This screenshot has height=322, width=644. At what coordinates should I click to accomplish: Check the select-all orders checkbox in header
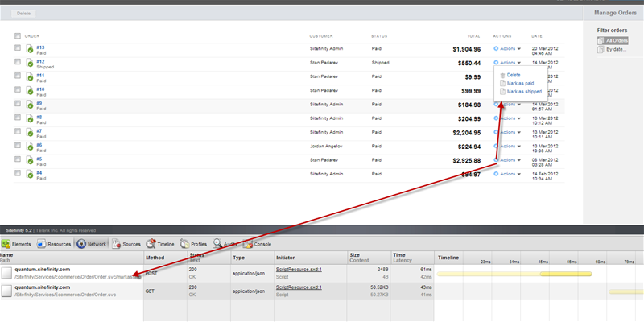click(18, 35)
